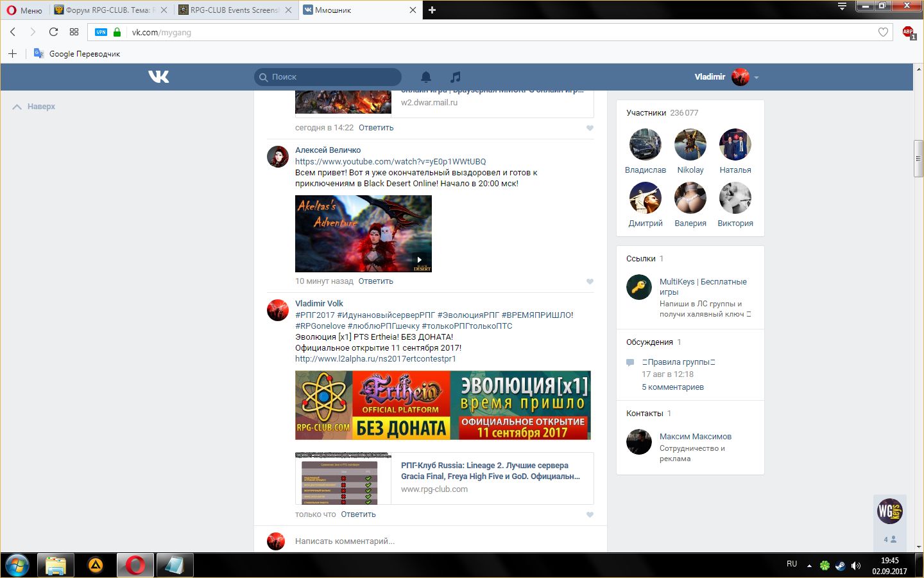Open the notifications bell icon
The image size is (924, 578).
(425, 77)
